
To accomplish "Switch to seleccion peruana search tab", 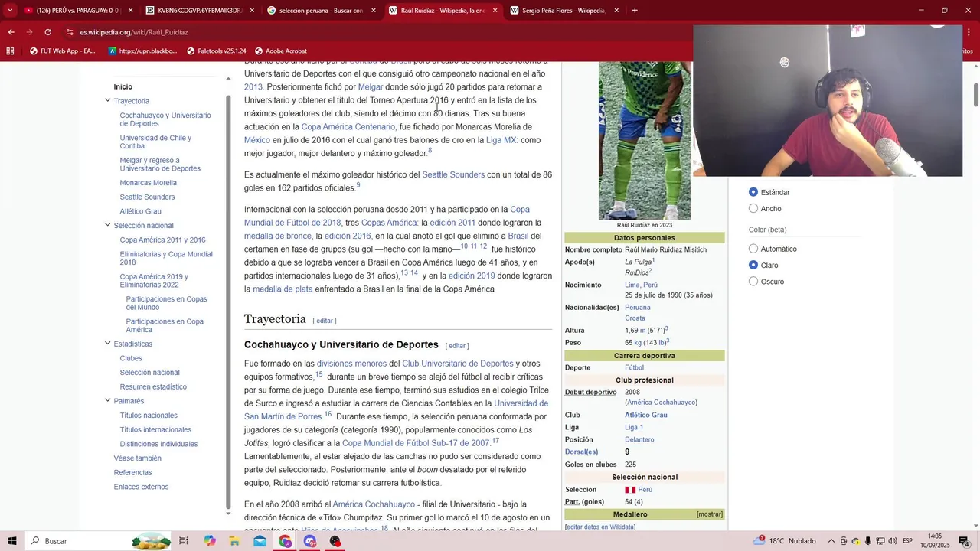I will coord(321,11).
